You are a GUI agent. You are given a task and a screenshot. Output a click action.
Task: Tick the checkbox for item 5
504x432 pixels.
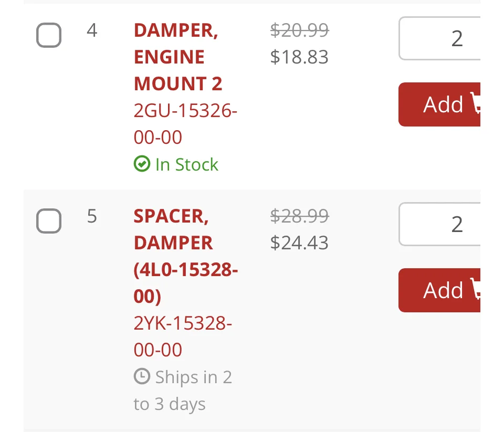tap(49, 221)
